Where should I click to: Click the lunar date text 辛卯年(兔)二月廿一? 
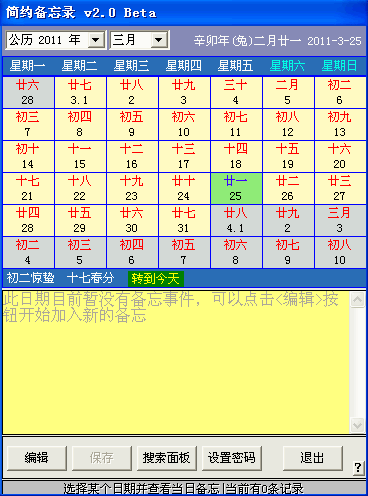[x=248, y=41]
